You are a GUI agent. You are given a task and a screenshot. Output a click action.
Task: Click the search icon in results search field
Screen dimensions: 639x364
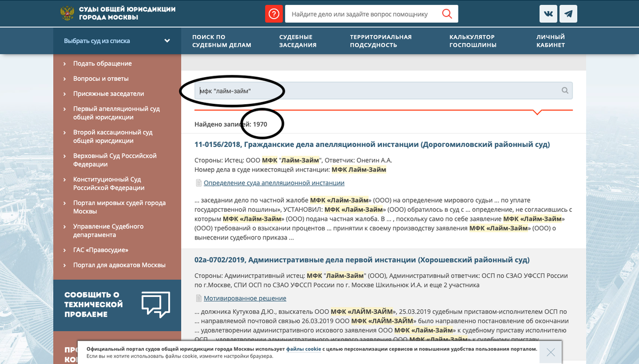pyautogui.click(x=565, y=90)
